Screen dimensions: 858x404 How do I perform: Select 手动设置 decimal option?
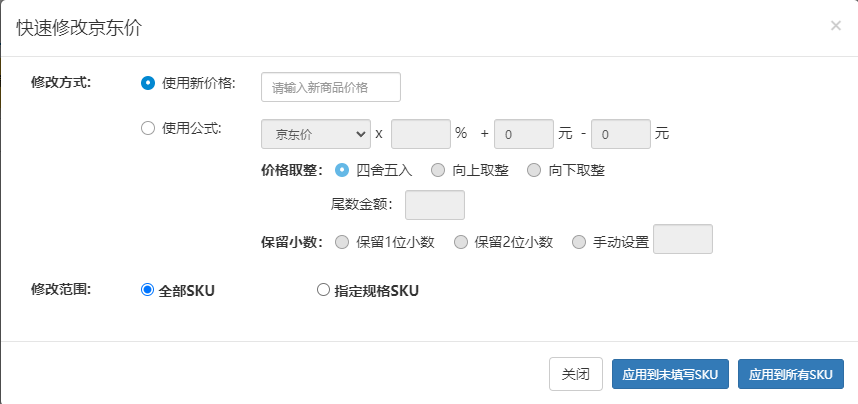[580, 241]
